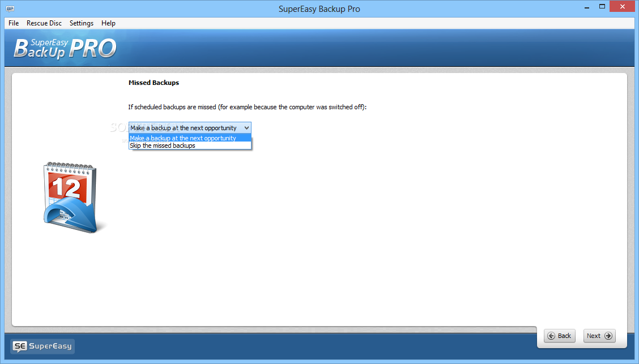Open the File menu

point(14,23)
